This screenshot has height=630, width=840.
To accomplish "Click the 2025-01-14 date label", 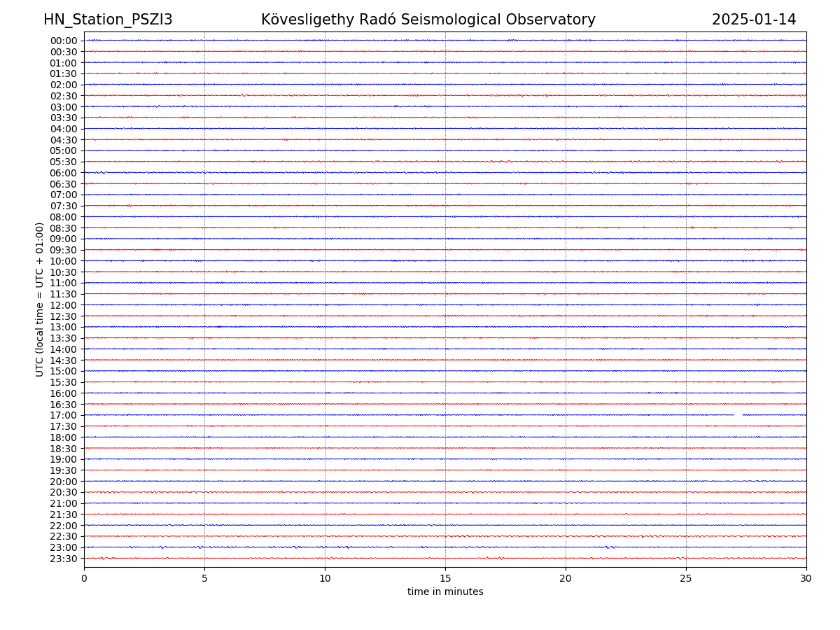I will (754, 20).
